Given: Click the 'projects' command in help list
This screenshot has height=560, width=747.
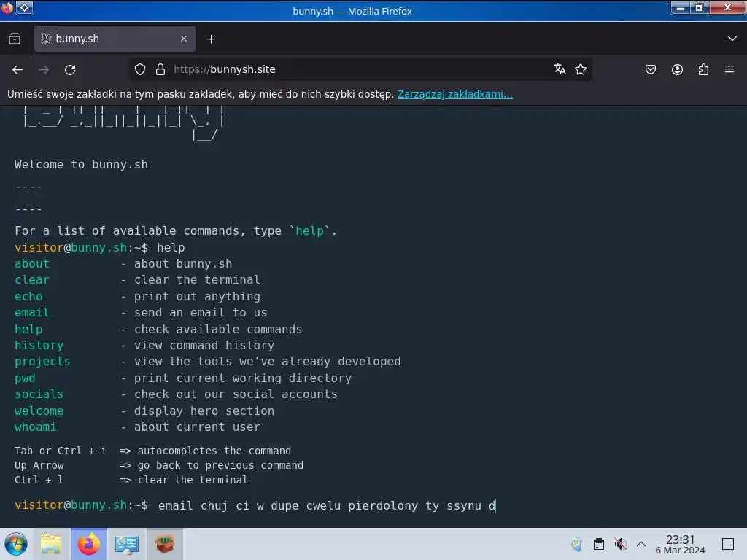Looking at the screenshot, I should tap(42, 362).
